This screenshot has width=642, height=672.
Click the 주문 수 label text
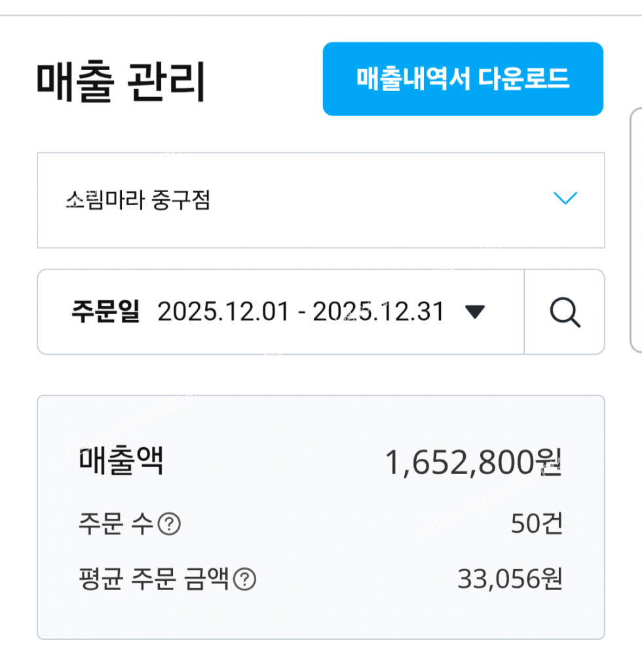coord(116,524)
